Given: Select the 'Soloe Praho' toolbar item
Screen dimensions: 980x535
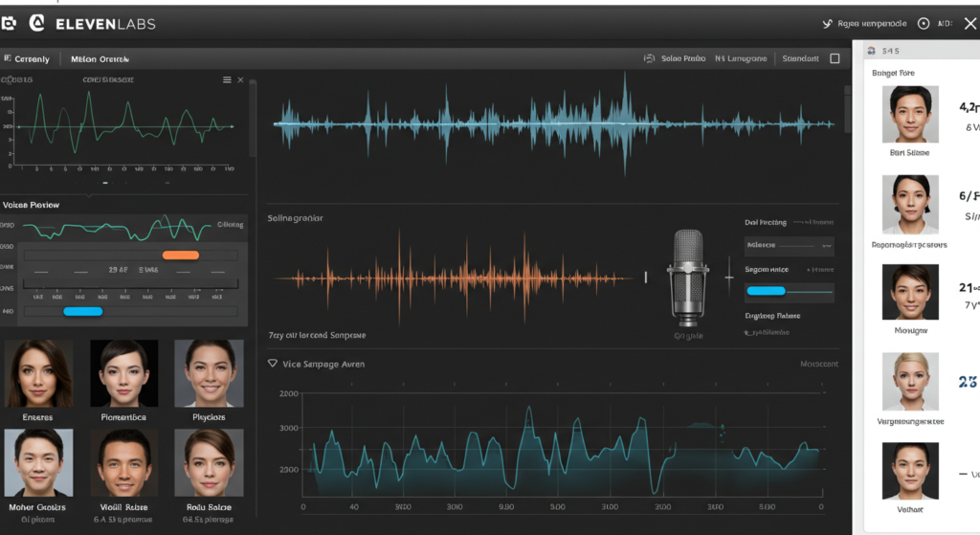Looking at the screenshot, I should pos(683,58).
